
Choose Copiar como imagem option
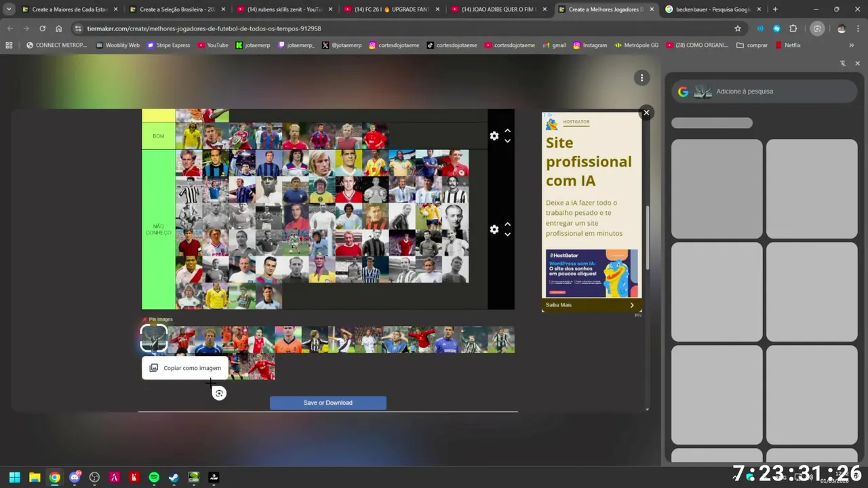pos(185,368)
